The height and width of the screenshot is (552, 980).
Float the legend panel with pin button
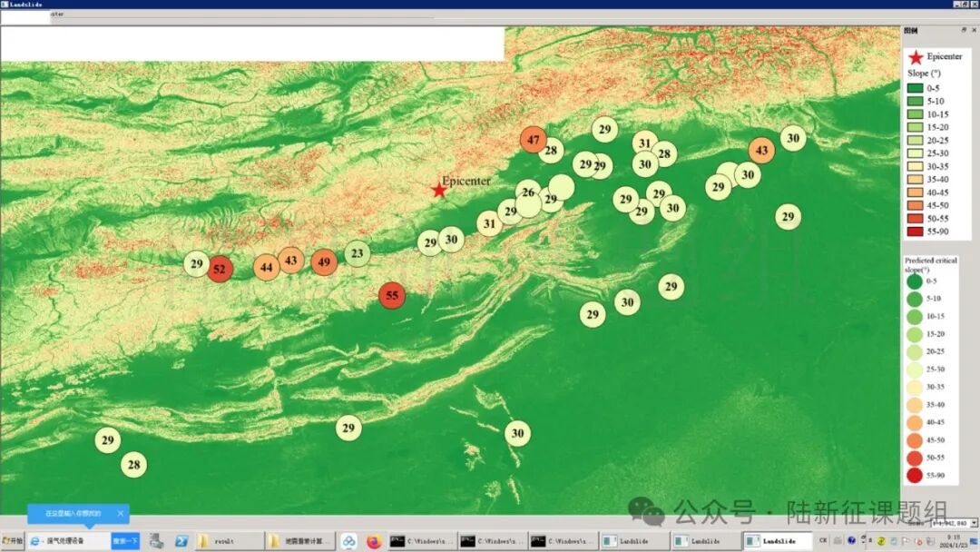pyautogui.click(x=964, y=30)
